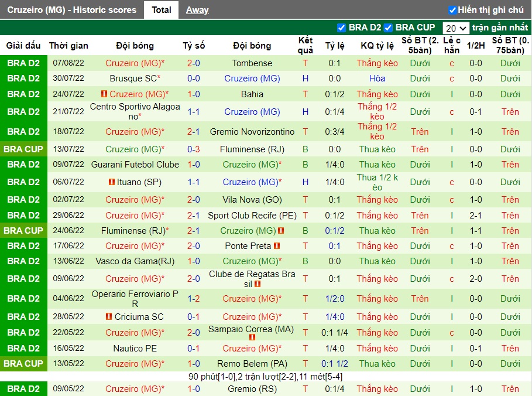532x396 pixels.
Task: Switch to the Away tab
Action: pos(197,10)
